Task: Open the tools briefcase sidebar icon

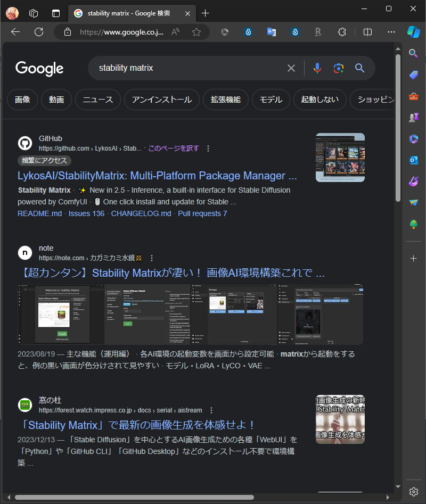Action: (413, 96)
